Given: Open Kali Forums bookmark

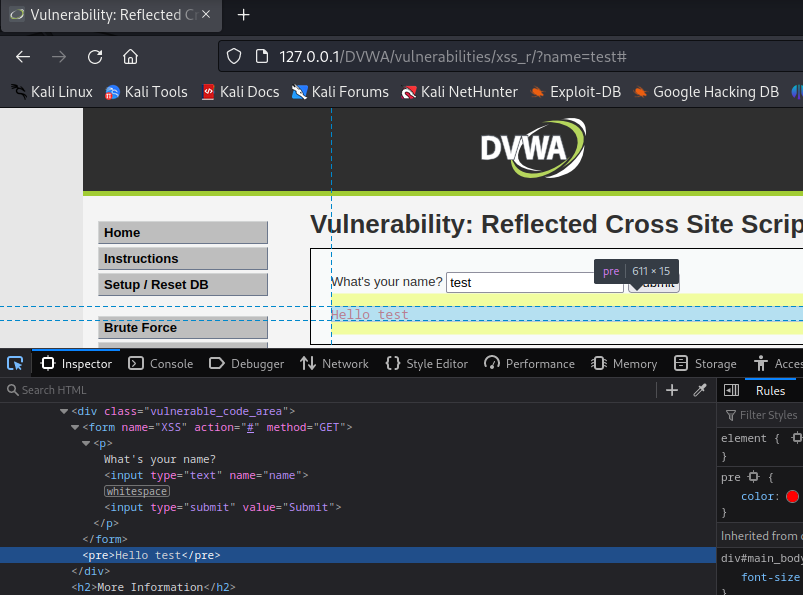Looking at the screenshot, I should (x=340, y=92).
